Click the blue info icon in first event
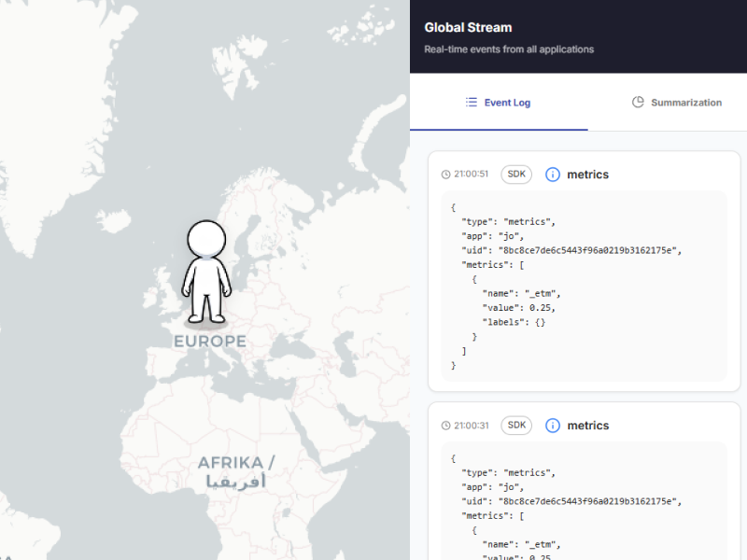Screen dimensions: 747x560 [553, 175]
